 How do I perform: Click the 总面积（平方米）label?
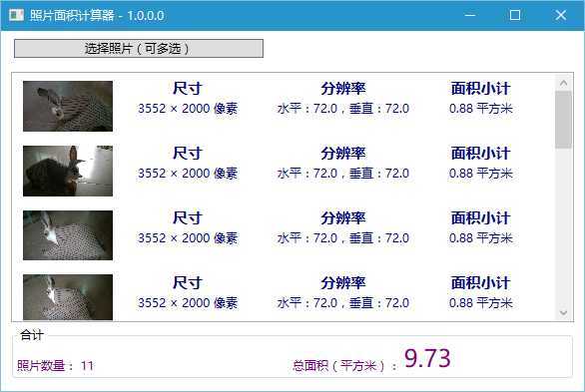tap(344, 366)
